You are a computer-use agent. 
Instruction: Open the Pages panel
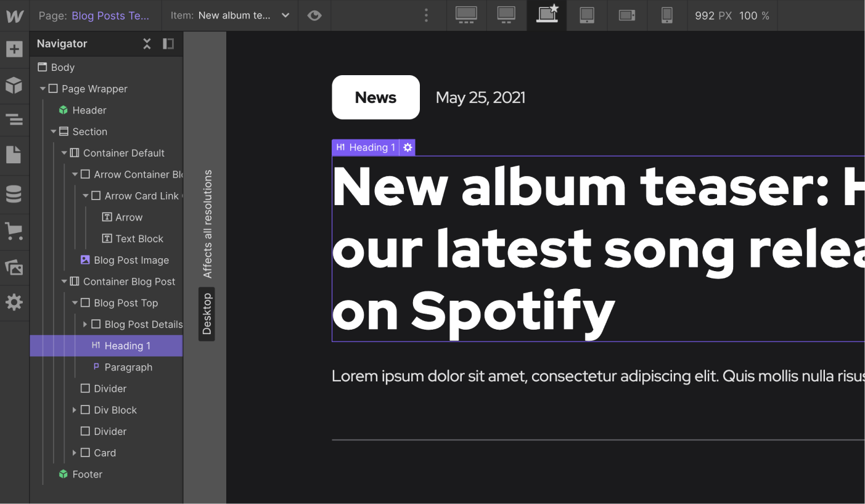coord(14,155)
